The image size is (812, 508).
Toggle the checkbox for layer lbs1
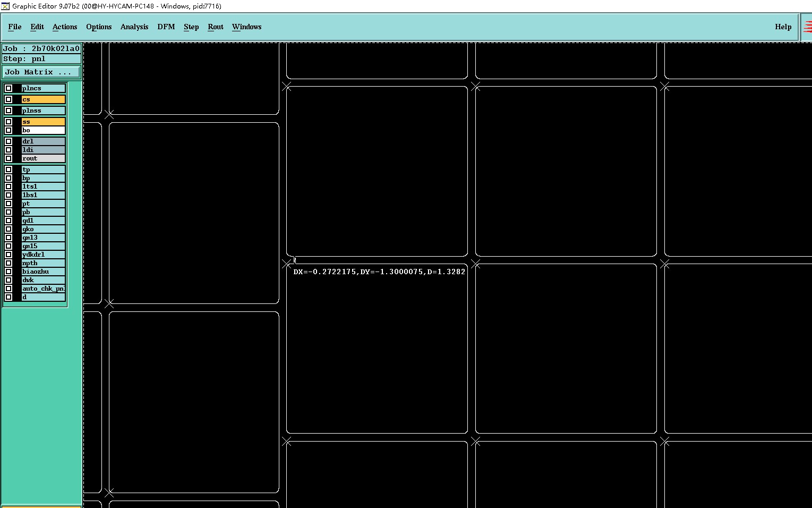pyautogui.click(x=8, y=195)
